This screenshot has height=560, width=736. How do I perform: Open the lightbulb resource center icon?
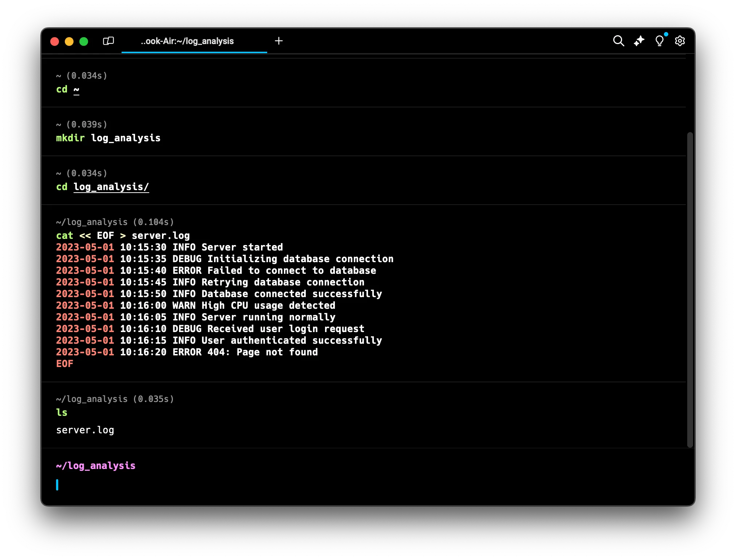pyautogui.click(x=659, y=41)
